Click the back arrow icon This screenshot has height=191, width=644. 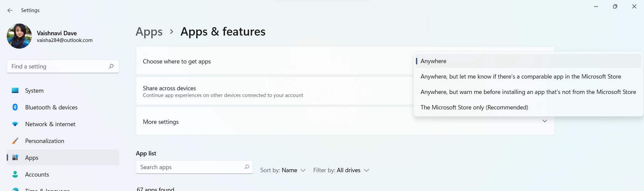pyautogui.click(x=10, y=10)
